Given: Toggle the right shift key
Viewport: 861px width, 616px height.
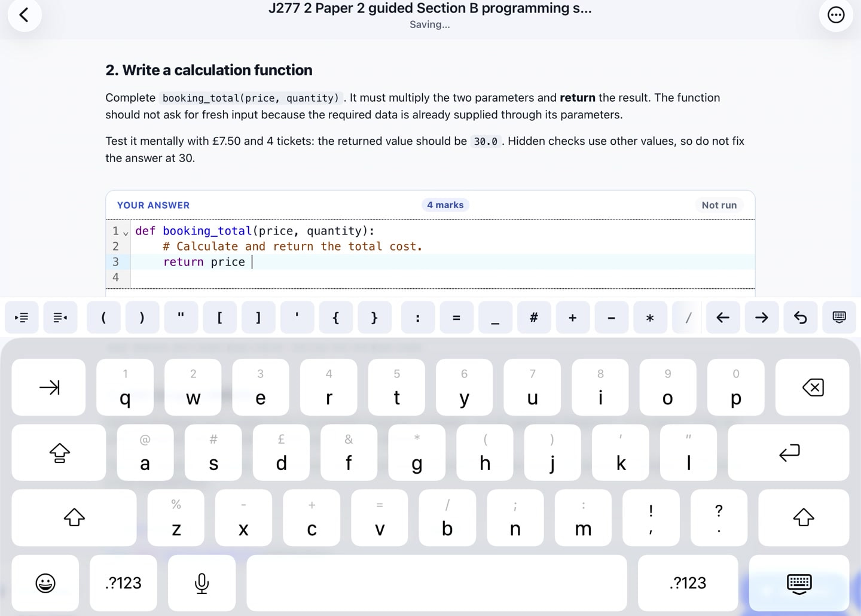Looking at the screenshot, I should point(804,518).
